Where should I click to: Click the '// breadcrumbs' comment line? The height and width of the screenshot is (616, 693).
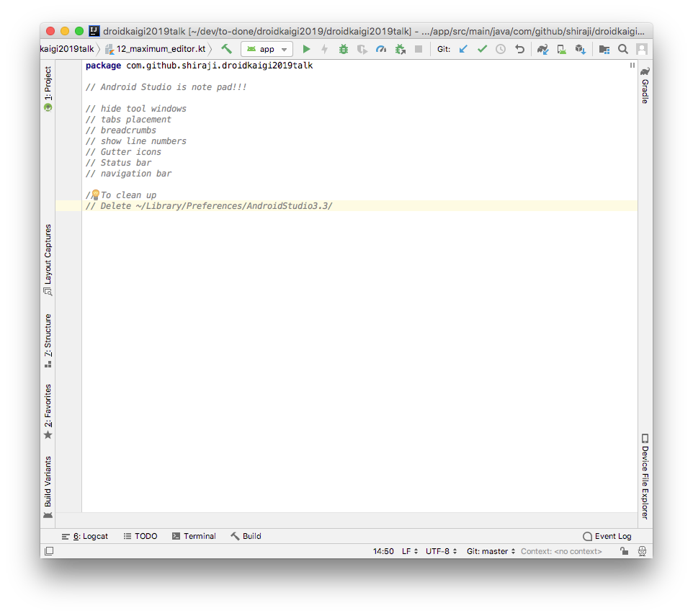(x=120, y=130)
